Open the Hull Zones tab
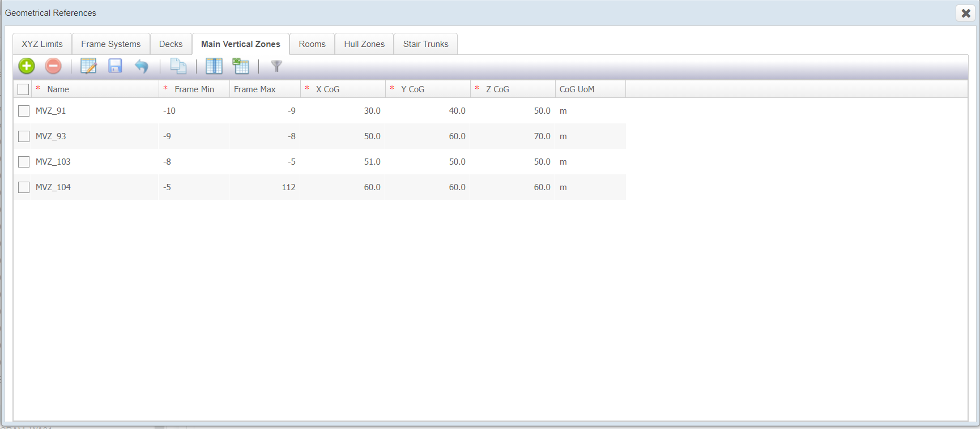Screen dimensions: 980x429 coord(364,44)
